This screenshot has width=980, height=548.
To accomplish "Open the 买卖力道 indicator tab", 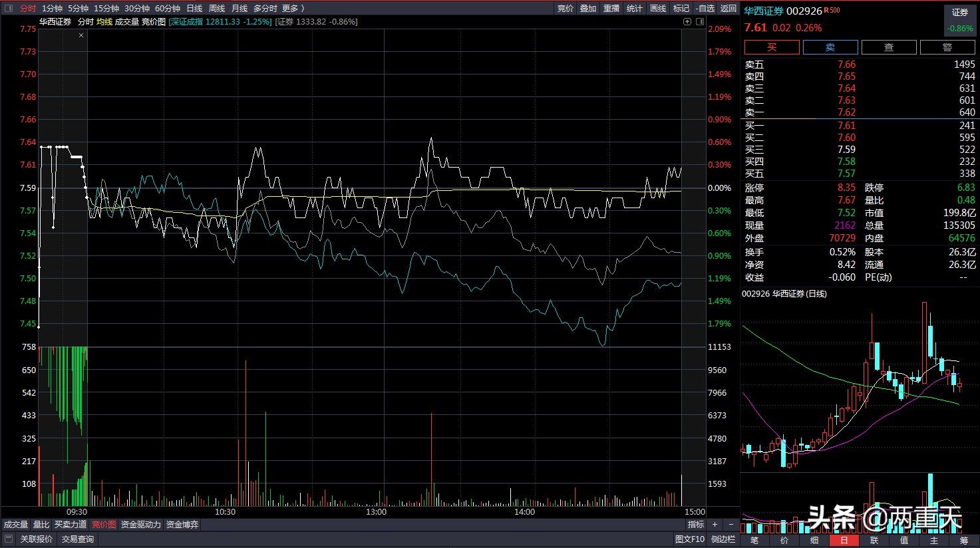I will coord(71,525).
